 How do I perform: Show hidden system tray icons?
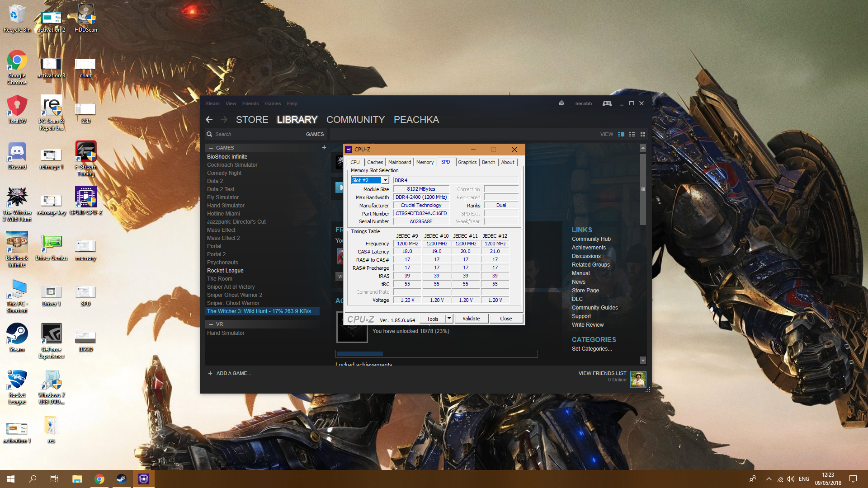[x=769, y=479]
